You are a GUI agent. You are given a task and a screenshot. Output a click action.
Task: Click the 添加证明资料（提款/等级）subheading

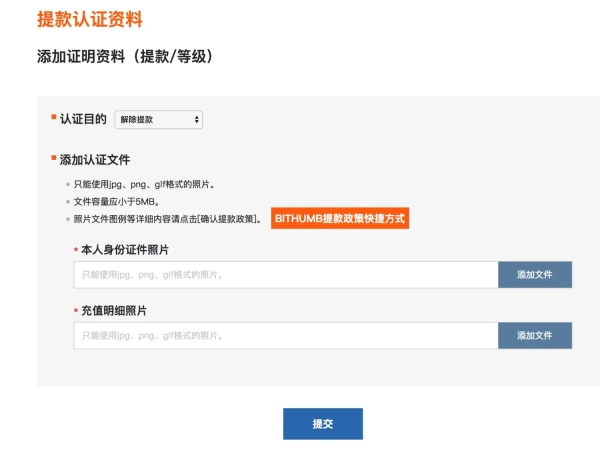tap(124, 57)
